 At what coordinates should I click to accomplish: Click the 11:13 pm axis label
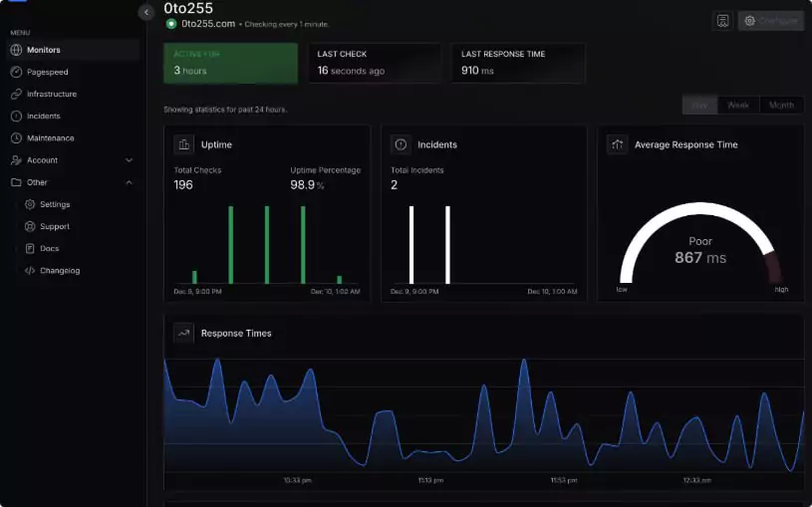(430, 480)
